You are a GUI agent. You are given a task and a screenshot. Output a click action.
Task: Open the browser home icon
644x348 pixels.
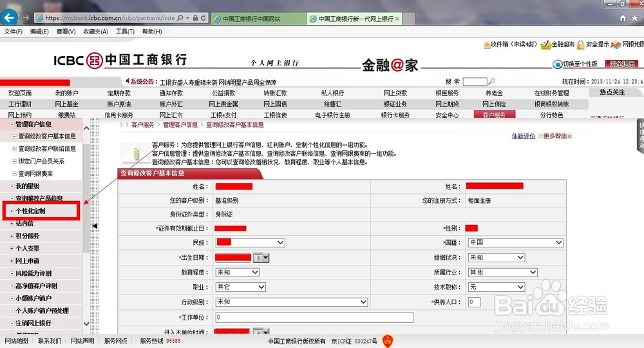click(623, 18)
